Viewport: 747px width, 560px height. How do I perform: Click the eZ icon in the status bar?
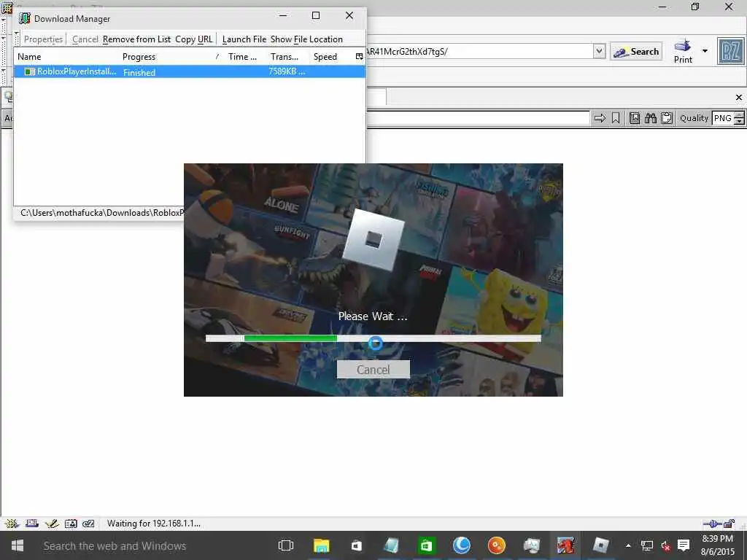pyautogui.click(x=88, y=524)
